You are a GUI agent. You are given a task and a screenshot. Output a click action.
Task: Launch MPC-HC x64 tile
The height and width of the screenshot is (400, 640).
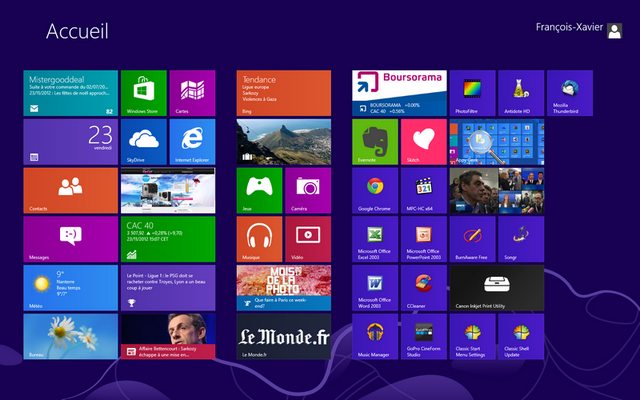pyautogui.click(x=424, y=190)
